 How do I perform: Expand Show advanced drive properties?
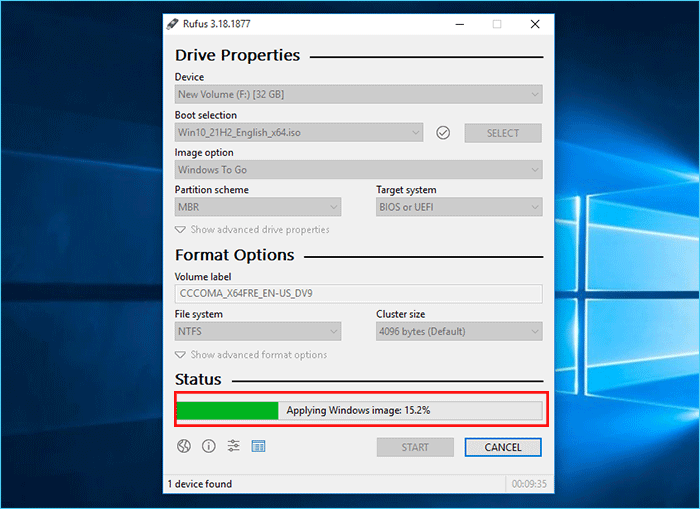252,229
